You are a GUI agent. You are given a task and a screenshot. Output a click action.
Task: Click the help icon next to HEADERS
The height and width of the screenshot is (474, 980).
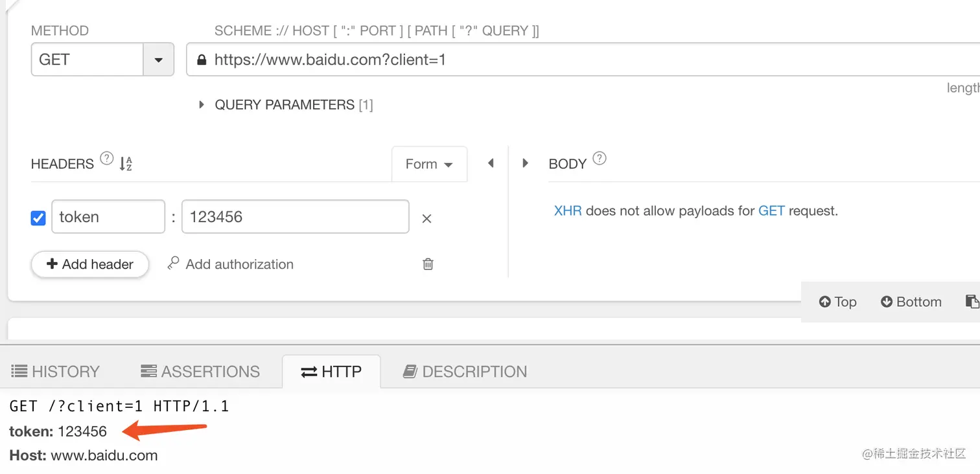106,159
